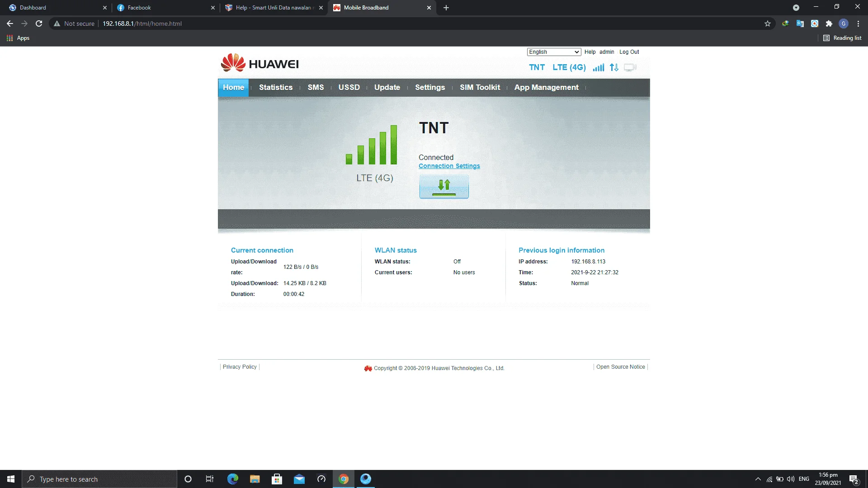This screenshot has width=868, height=488.
Task: Open the Help link at the top
Action: pos(590,52)
